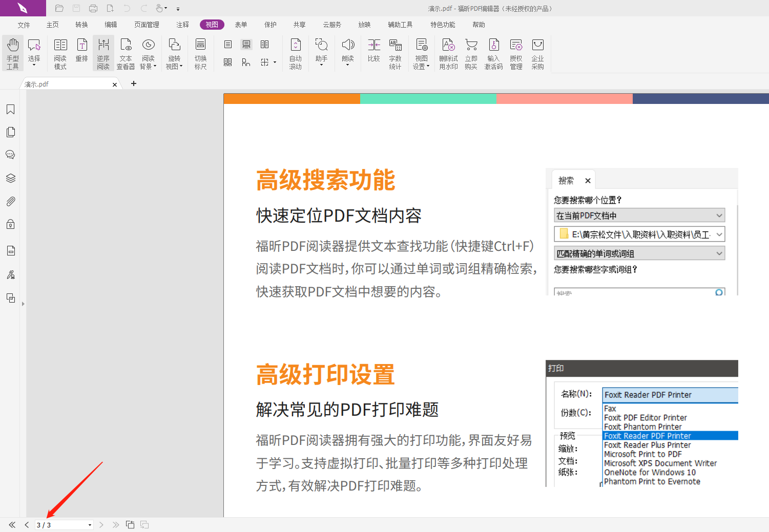Open the Reading Background dropdown

click(148, 51)
